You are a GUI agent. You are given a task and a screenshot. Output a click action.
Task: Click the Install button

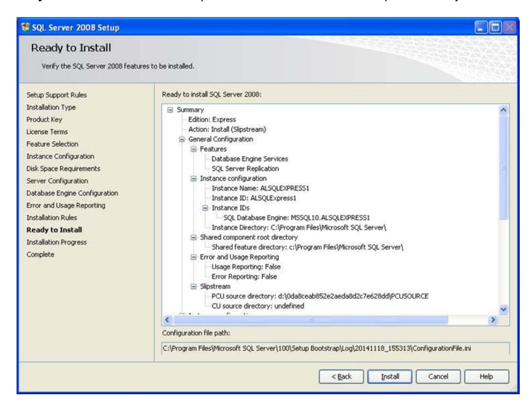pyautogui.click(x=390, y=377)
